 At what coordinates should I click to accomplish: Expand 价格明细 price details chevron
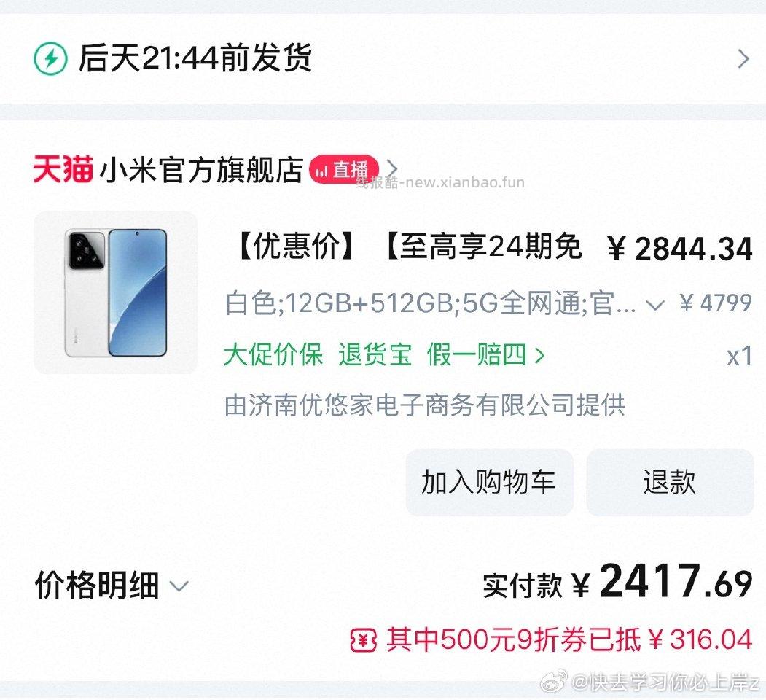coord(179,586)
